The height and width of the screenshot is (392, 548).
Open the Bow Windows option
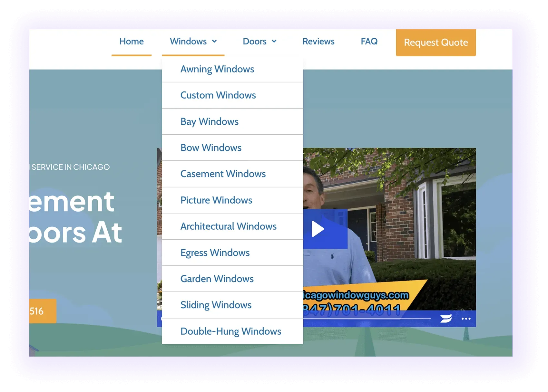pos(232,148)
